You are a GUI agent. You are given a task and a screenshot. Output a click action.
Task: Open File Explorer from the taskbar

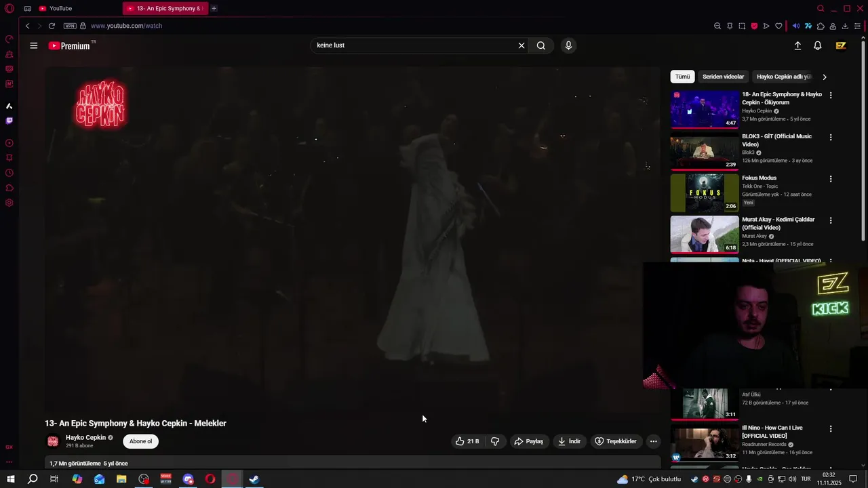pos(121,479)
